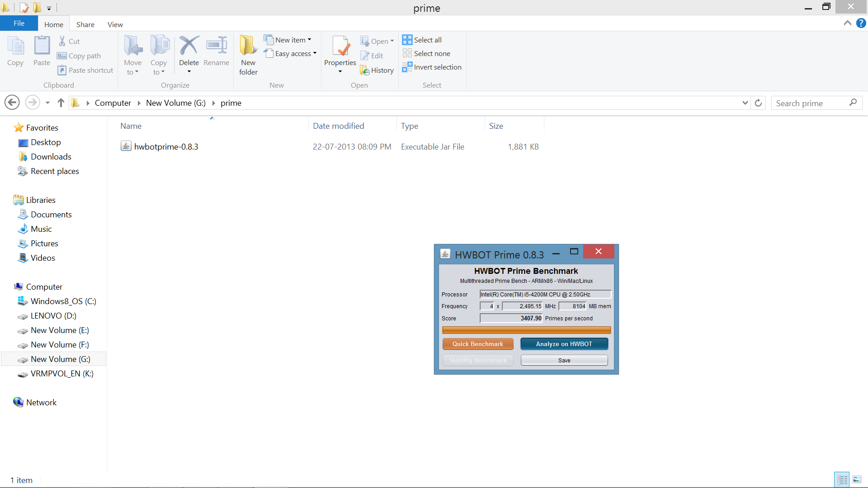The height and width of the screenshot is (488, 868).
Task: Switch to the View ribbon tab
Action: point(115,24)
